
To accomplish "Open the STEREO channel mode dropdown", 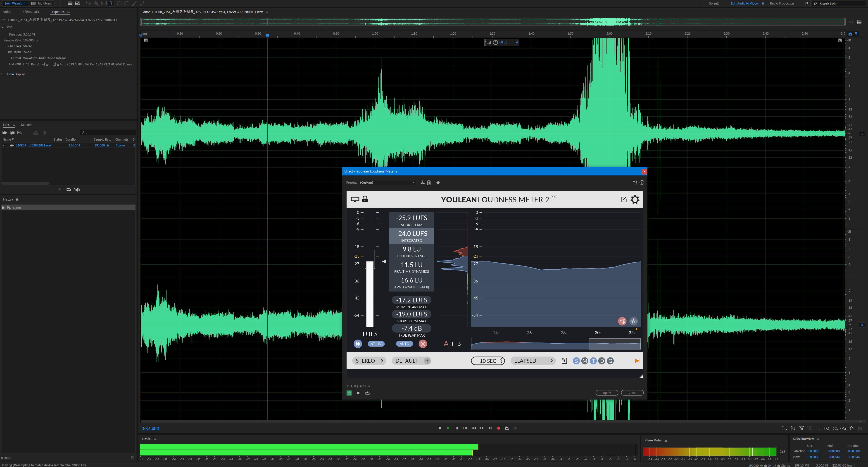I will pos(369,361).
